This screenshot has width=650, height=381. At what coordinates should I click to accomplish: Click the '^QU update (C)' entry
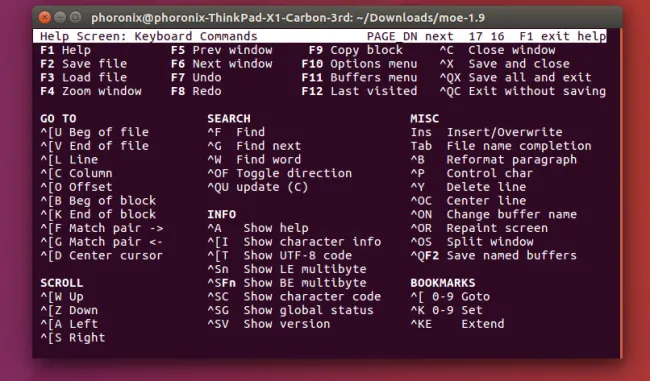258,187
